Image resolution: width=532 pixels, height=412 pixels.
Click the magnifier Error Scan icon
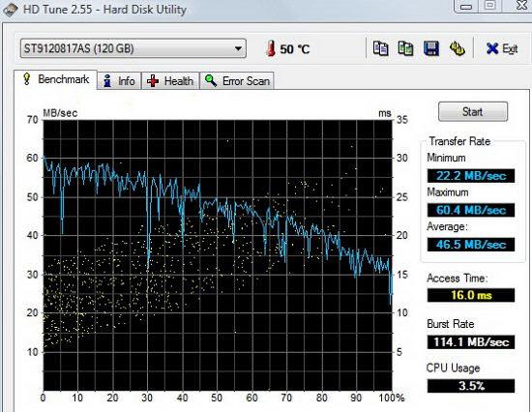[211, 81]
